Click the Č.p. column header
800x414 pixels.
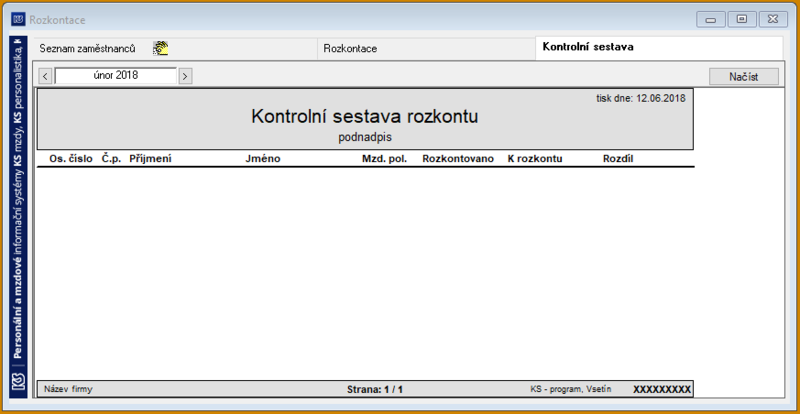click(x=111, y=159)
